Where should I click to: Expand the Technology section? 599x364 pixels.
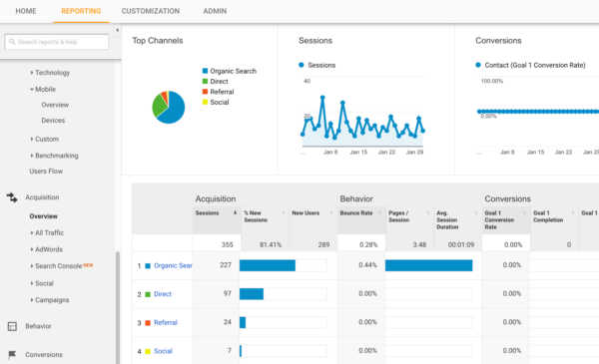coord(52,73)
